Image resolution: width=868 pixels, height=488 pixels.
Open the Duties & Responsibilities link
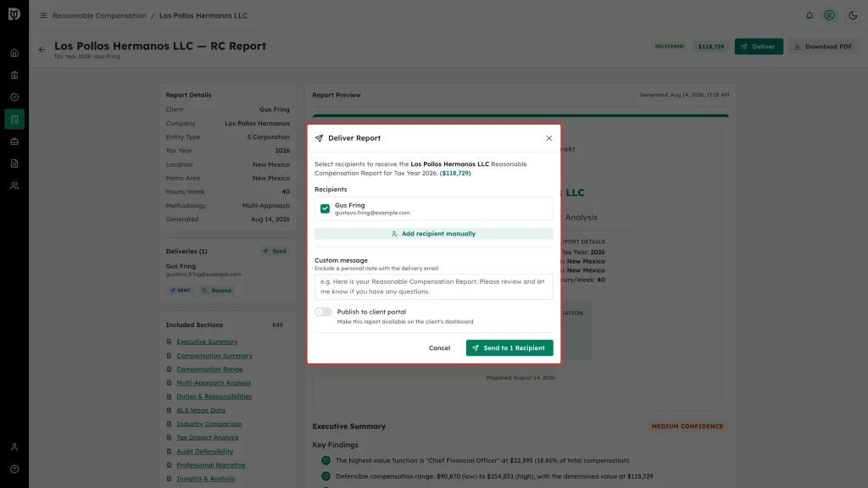tap(214, 396)
